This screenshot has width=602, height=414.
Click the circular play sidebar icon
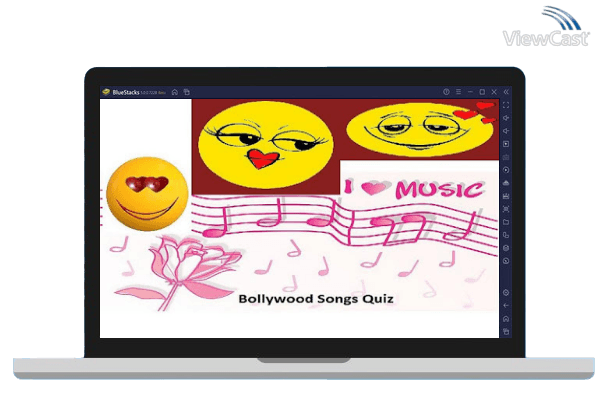coord(506,170)
